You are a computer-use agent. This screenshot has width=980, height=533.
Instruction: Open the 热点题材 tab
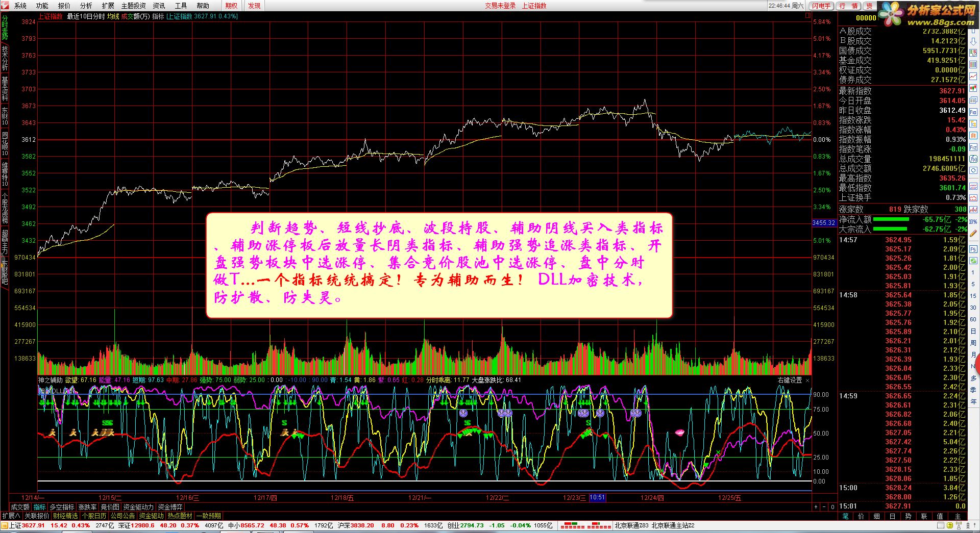[180, 516]
